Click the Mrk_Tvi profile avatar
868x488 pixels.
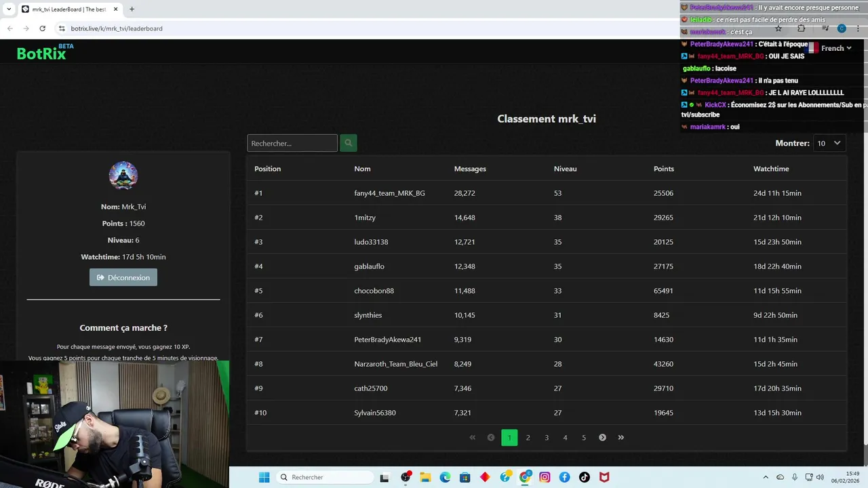[x=123, y=176]
